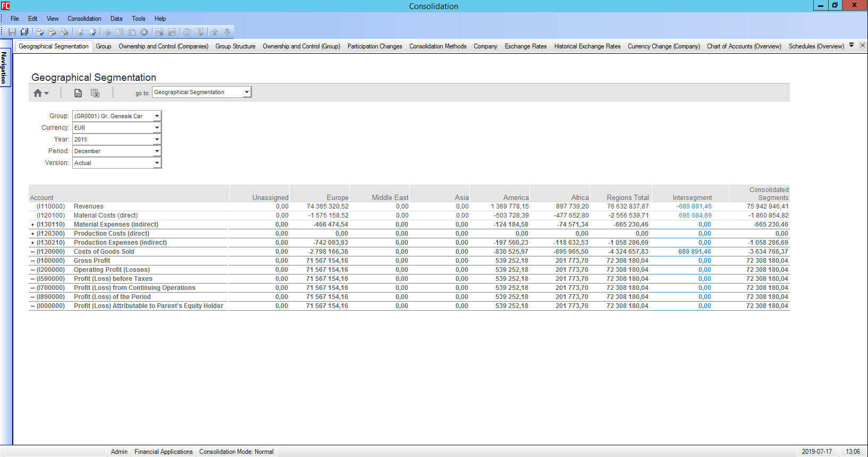868x457 pixels.
Task: Switch to the Exchange Rates tab
Action: point(526,46)
